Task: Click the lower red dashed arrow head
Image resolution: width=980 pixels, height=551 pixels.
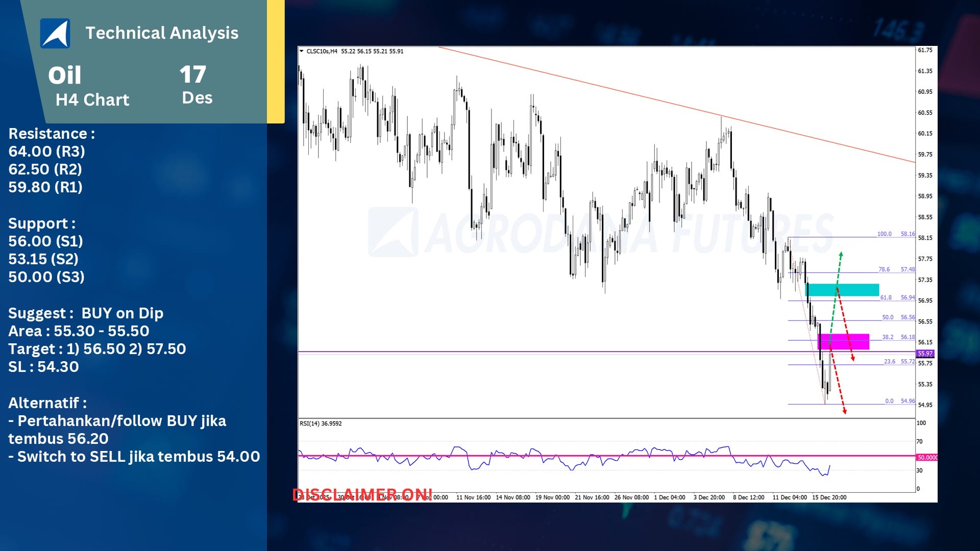Action: 844,411
